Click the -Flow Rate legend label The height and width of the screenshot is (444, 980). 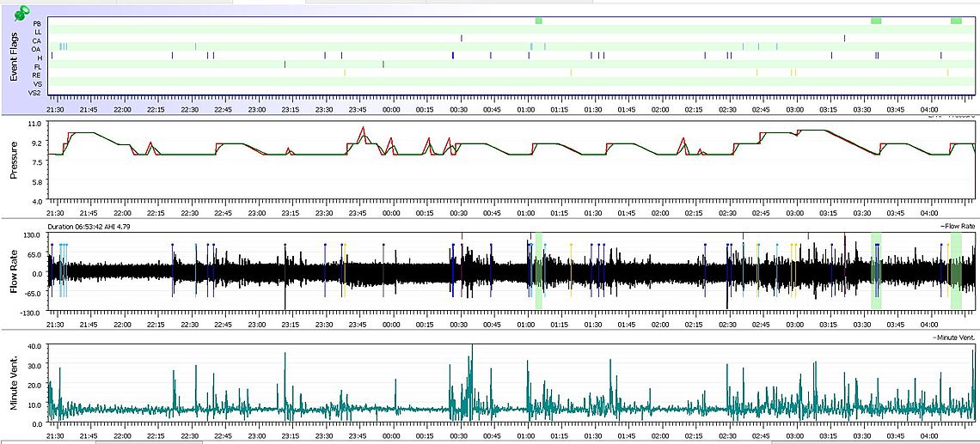click(x=957, y=227)
